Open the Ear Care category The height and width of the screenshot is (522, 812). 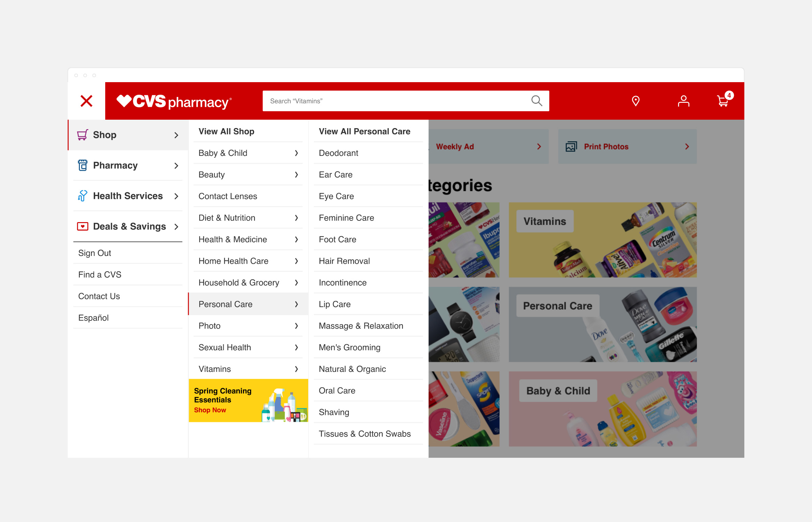click(368, 175)
